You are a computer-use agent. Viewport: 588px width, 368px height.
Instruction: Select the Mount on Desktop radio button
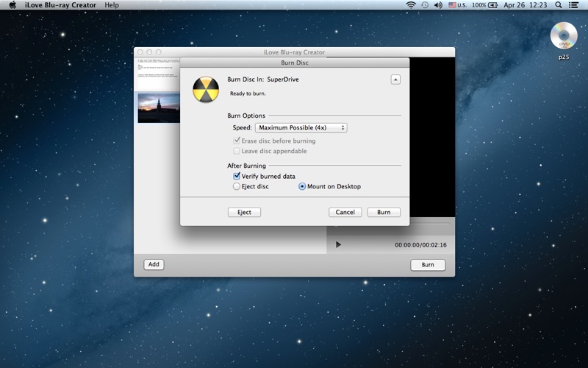tap(302, 186)
